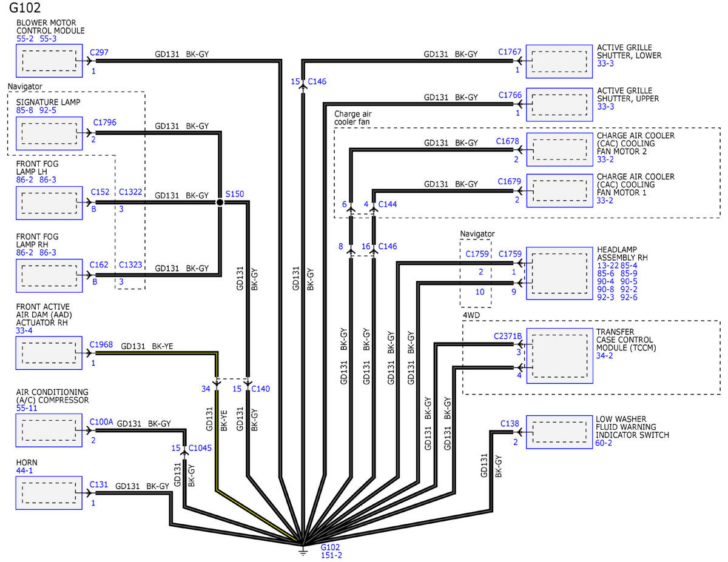Select the Headlamp Assembly RH component box
The image size is (728, 562).
(x=559, y=273)
